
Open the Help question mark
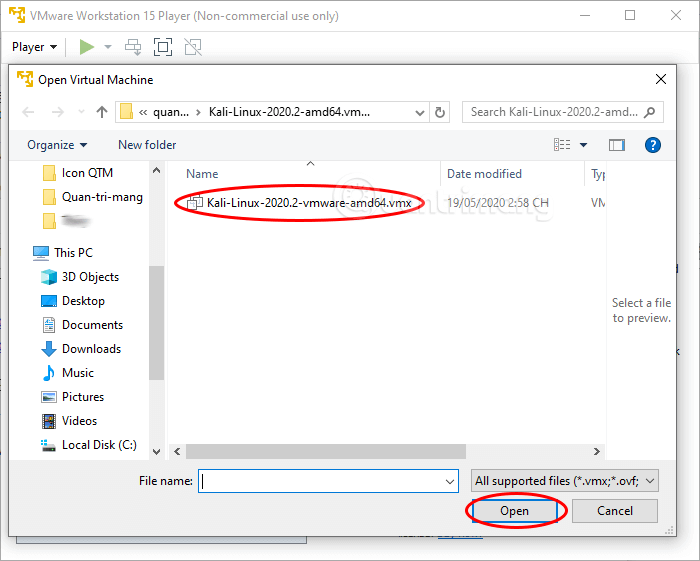[x=653, y=145]
